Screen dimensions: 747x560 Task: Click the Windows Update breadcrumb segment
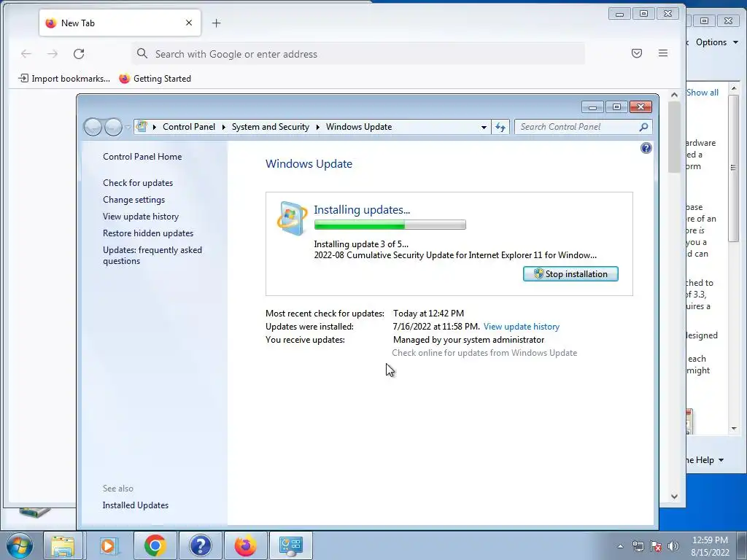pos(359,127)
